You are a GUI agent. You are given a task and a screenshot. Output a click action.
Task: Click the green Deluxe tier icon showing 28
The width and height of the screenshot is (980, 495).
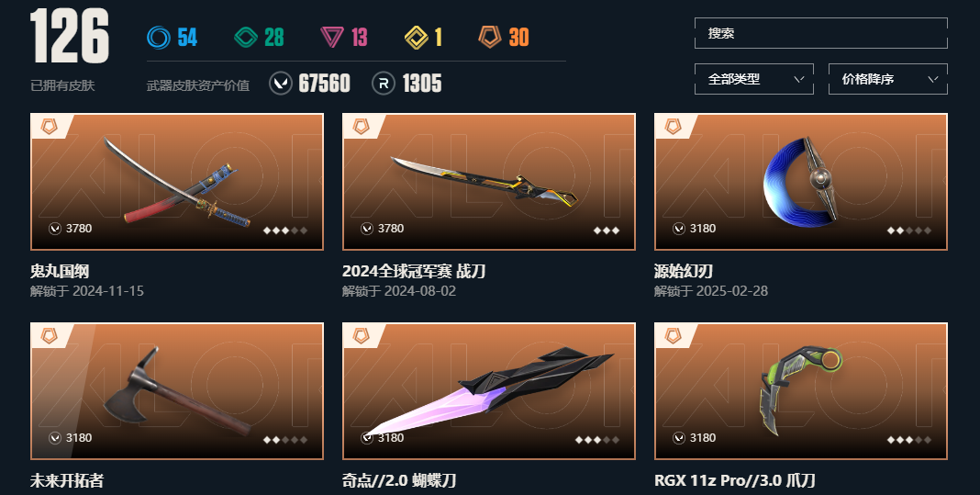click(246, 37)
